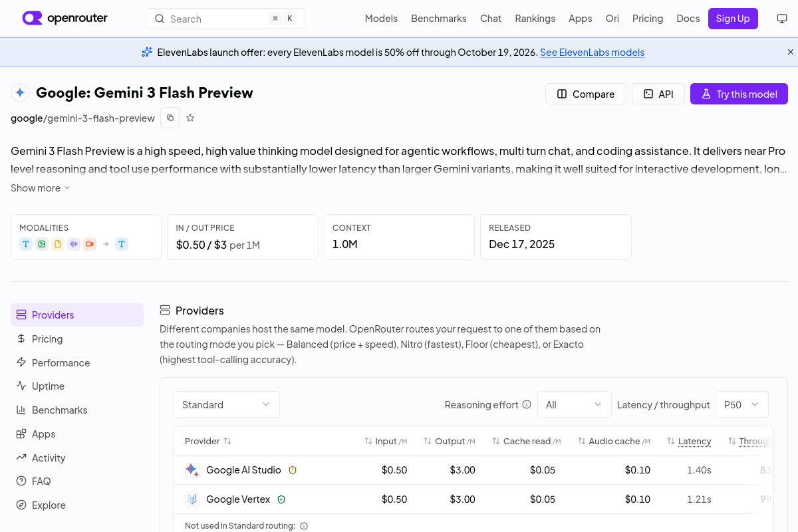
Task: Click the Google AI Studio provider name
Action: 243,469
